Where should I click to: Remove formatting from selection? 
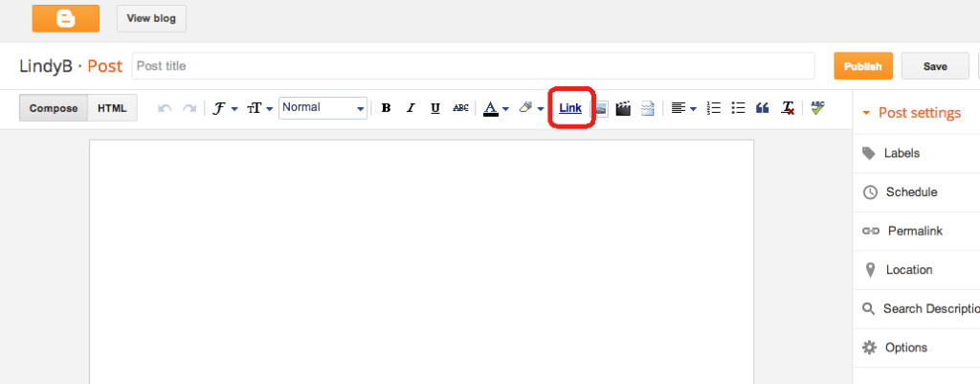788,108
